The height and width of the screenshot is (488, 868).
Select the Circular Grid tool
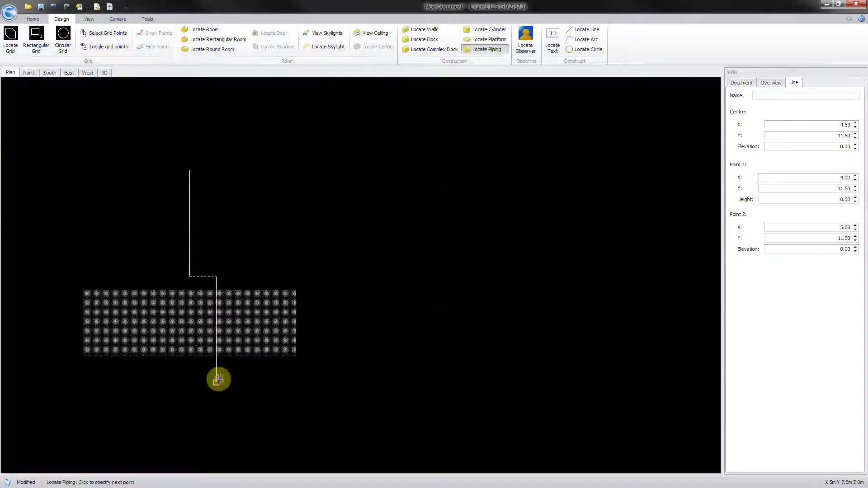pos(62,39)
